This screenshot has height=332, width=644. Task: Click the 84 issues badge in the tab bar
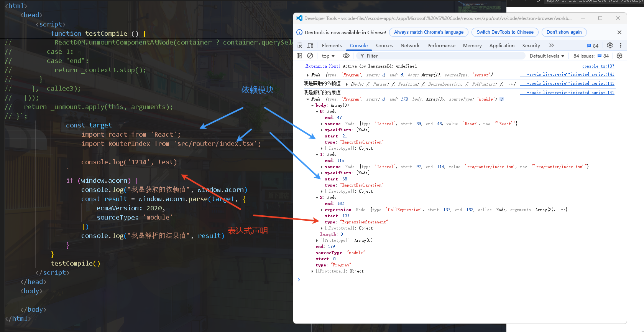tap(593, 46)
